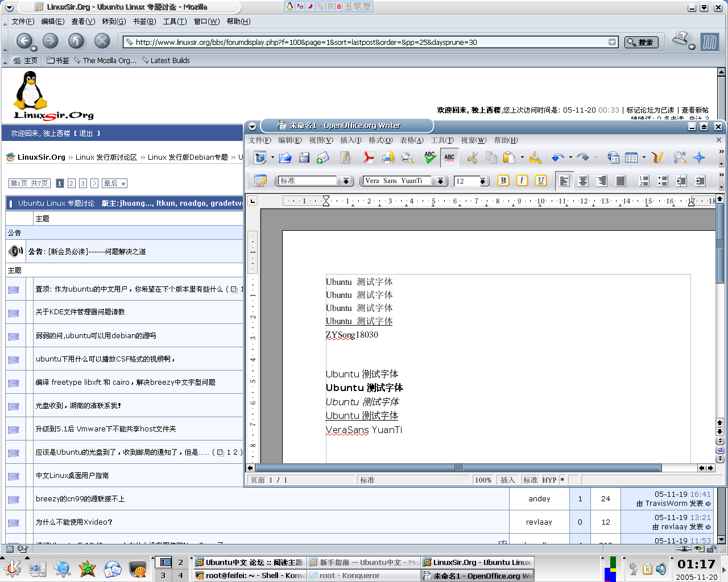The height and width of the screenshot is (582, 728).
Task: Click volume speaker icon in system tray
Action: pos(661,568)
